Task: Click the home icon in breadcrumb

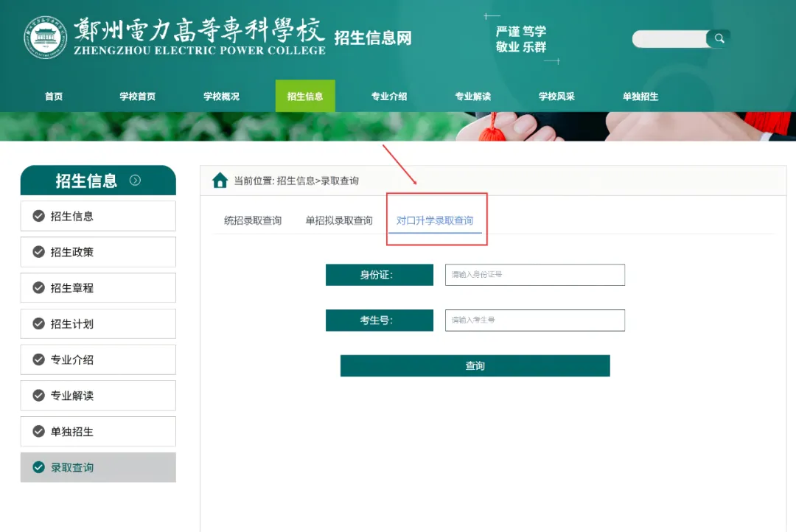Action: coord(220,181)
